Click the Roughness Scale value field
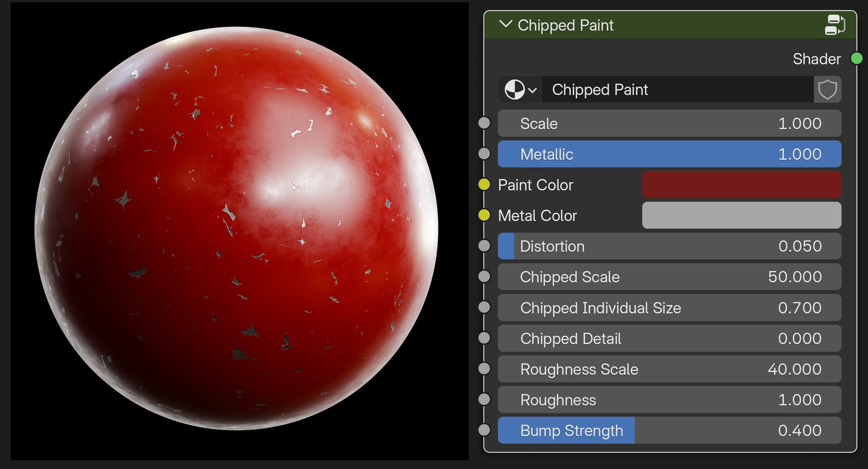Image resolution: width=868 pixels, height=469 pixels. [x=669, y=369]
